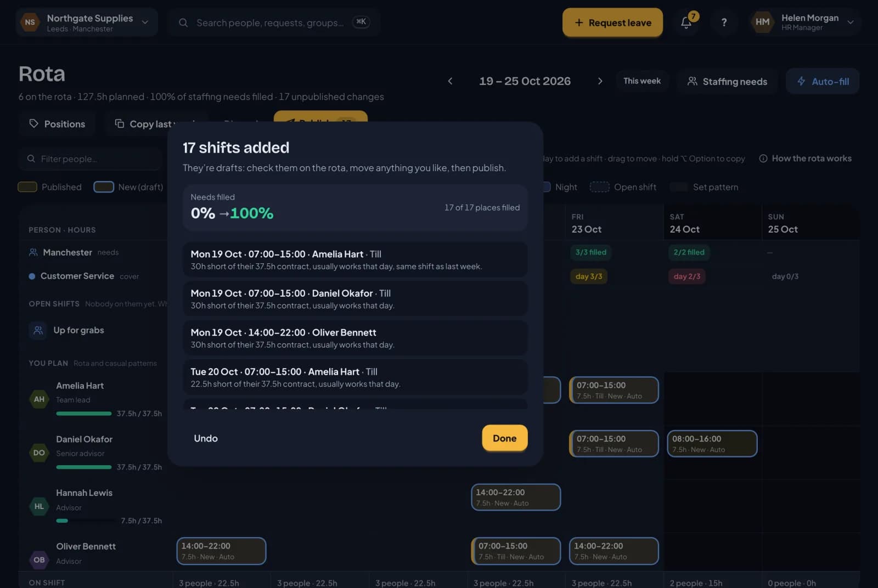Click the NS organisation avatar
The width and height of the screenshot is (878, 588).
point(30,22)
